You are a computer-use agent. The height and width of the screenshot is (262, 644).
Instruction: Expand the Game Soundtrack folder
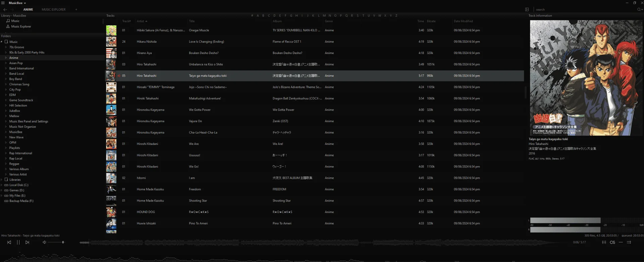pos(6,100)
